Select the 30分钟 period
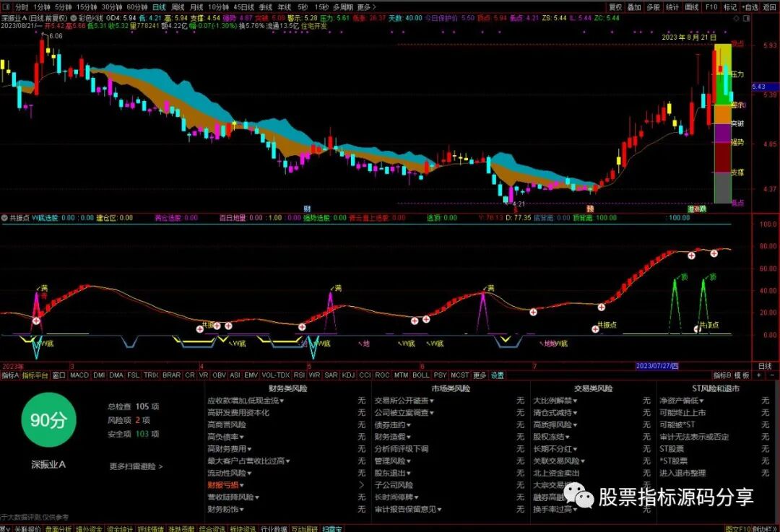Viewport: 780px width, 532px height. pyautogui.click(x=111, y=7)
